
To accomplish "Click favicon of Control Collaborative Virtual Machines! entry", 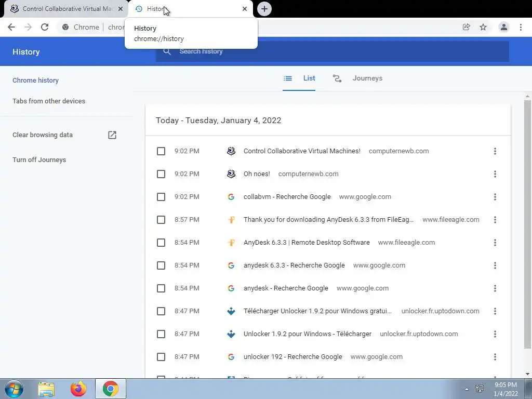I will 231,151.
